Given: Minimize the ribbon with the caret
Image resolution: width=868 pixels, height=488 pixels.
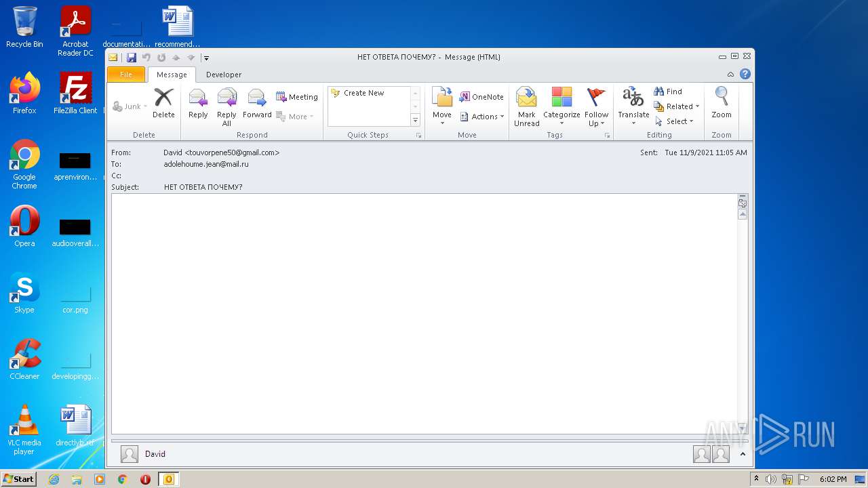Looking at the screenshot, I should [730, 75].
